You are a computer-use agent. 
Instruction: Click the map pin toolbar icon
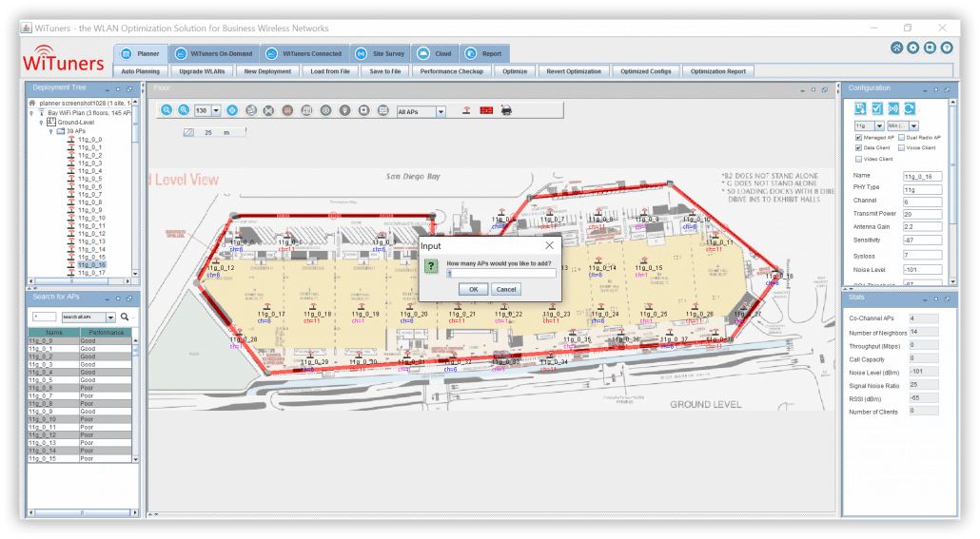click(x=344, y=110)
